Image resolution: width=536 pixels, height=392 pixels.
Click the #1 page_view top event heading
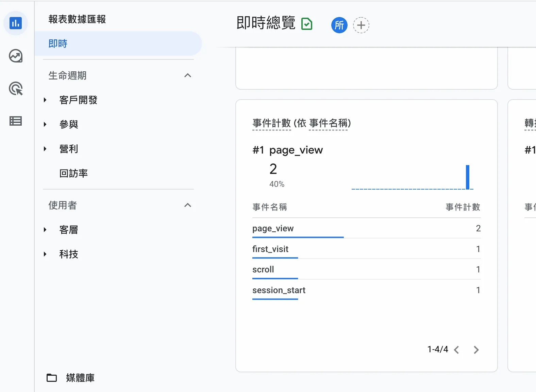coord(288,150)
